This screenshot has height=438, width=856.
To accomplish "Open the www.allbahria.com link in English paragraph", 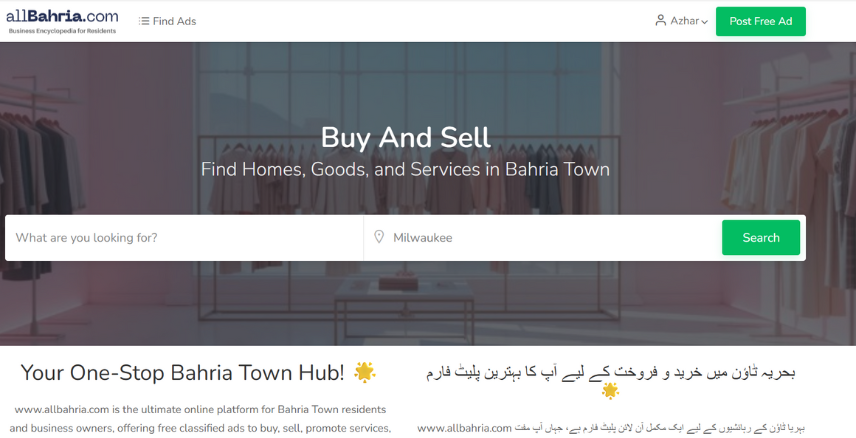I will [62, 410].
